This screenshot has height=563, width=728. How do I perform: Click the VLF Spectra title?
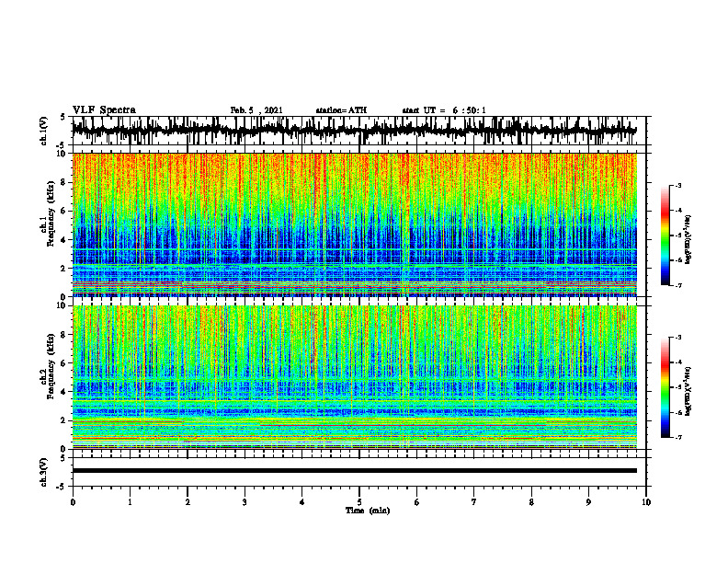(105, 110)
